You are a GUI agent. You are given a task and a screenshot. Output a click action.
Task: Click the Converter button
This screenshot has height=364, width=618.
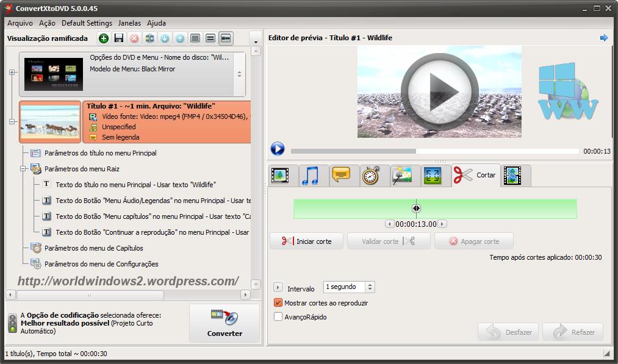pos(225,323)
